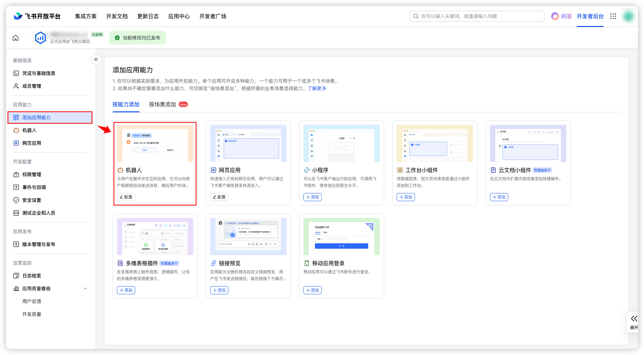This screenshot has height=355, width=644.
Task: Add the 小程序 capability
Action: coord(313,197)
